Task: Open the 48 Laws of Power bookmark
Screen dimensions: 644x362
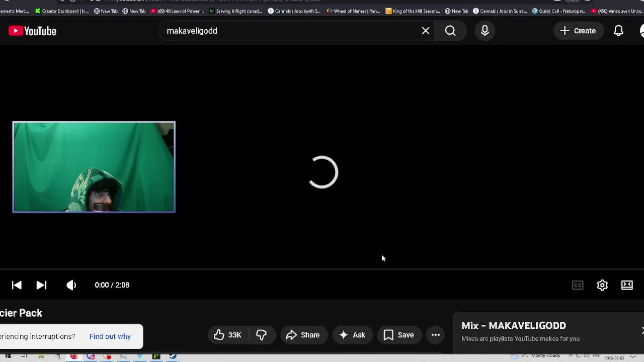Action: [178, 11]
